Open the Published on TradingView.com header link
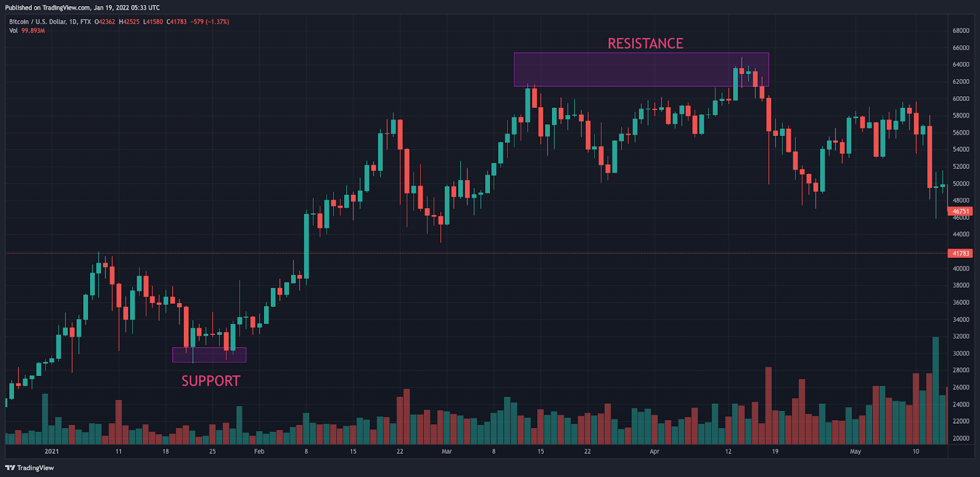The width and height of the screenshot is (980, 477). click(x=82, y=7)
